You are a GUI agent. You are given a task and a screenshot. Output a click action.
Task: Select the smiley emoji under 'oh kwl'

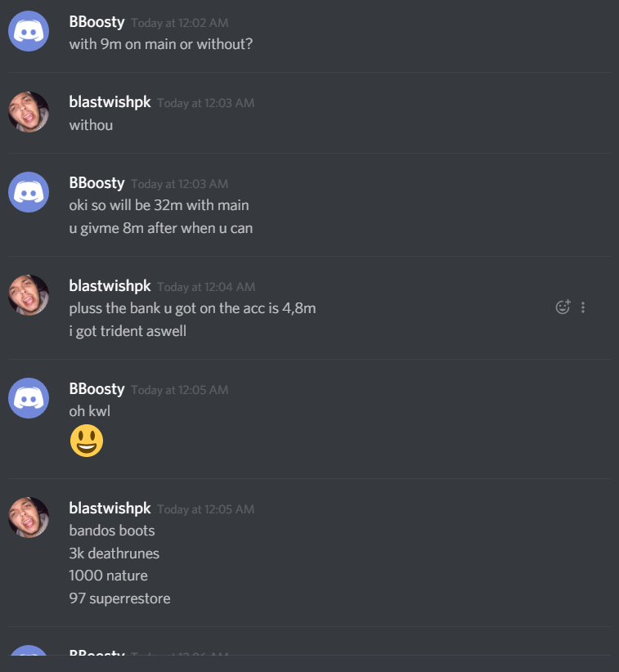click(87, 441)
